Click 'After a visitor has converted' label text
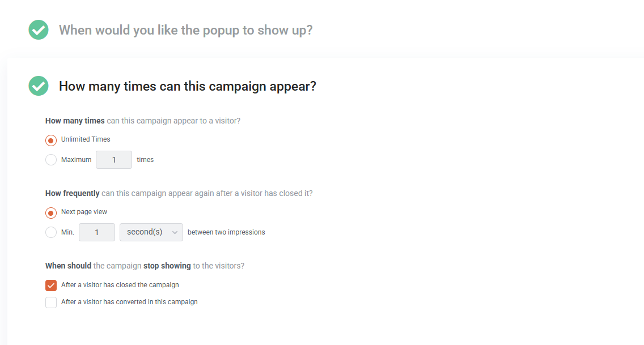The height and width of the screenshot is (345, 644). tap(129, 302)
